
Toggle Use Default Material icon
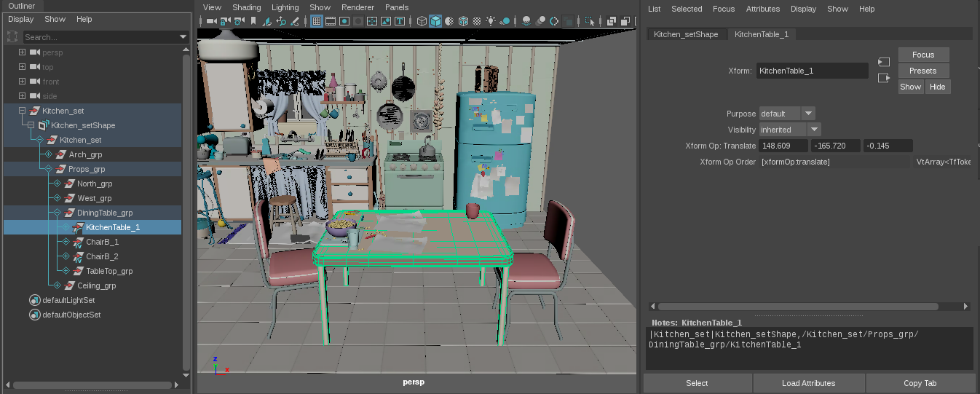tap(449, 21)
